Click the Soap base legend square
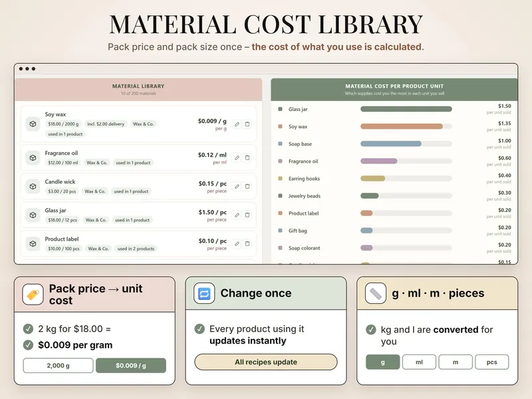This screenshot has width=532, height=399. click(280, 144)
